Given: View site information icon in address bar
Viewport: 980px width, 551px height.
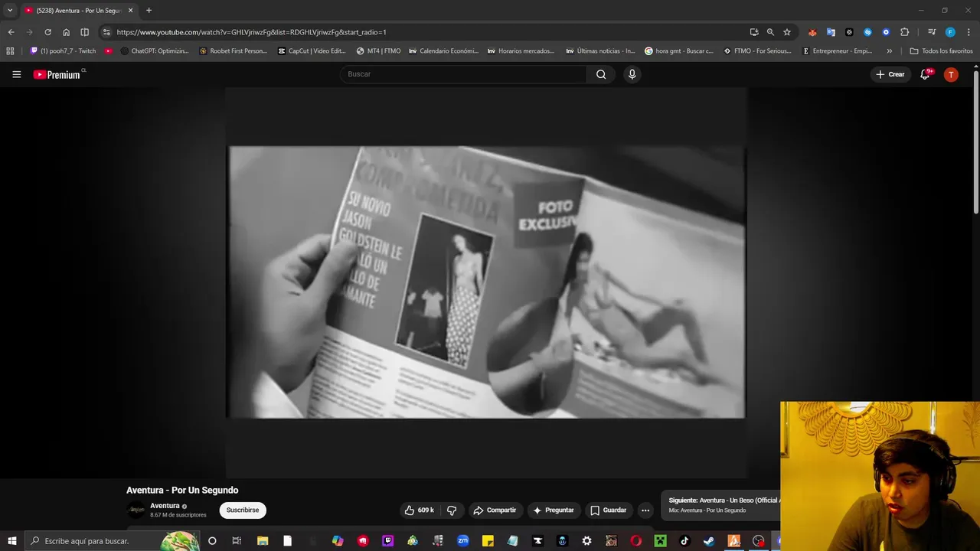Looking at the screenshot, I should click(x=106, y=32).
